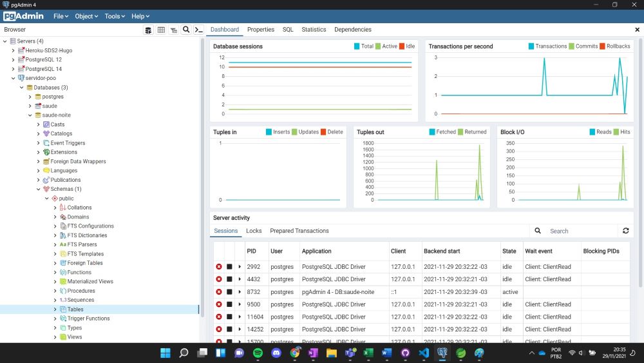The height and width of the screenshot is (363, 644).
Task: Select the servidor-poo server
Action: (x=41, y=78)
